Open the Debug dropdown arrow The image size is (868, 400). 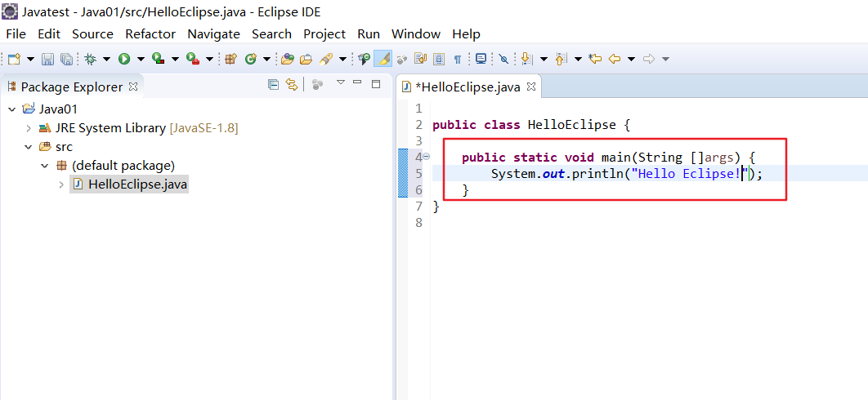106,60
